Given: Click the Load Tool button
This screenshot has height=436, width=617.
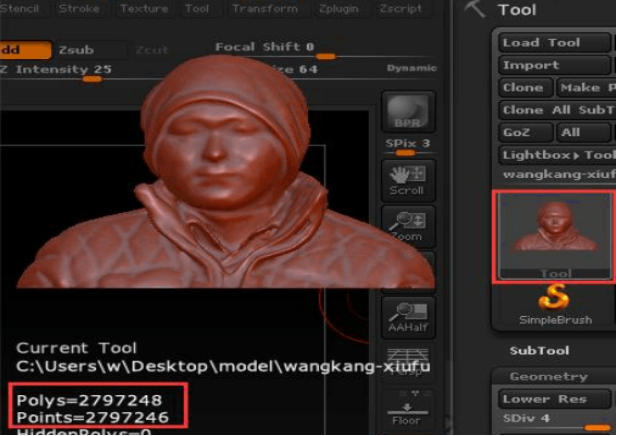Looking at the screenshot, I should click(553, 42).
